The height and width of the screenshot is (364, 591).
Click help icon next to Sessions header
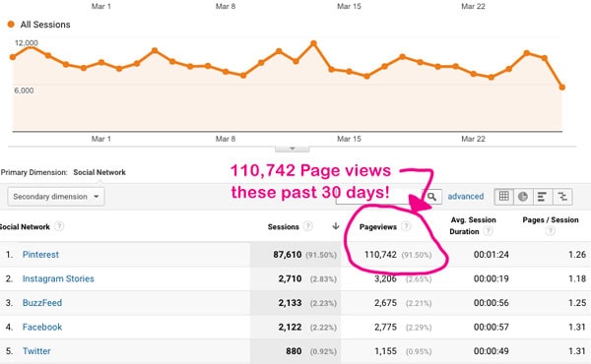point(308,226)
